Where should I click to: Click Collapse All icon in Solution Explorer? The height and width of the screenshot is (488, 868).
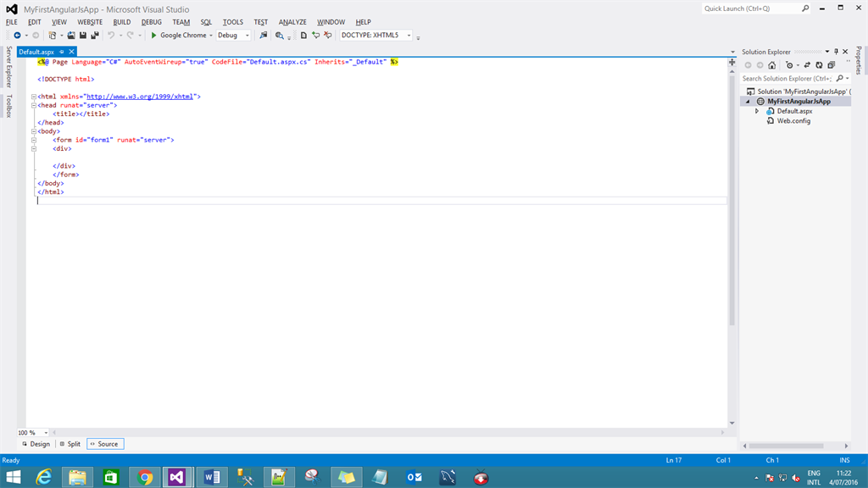832,65
